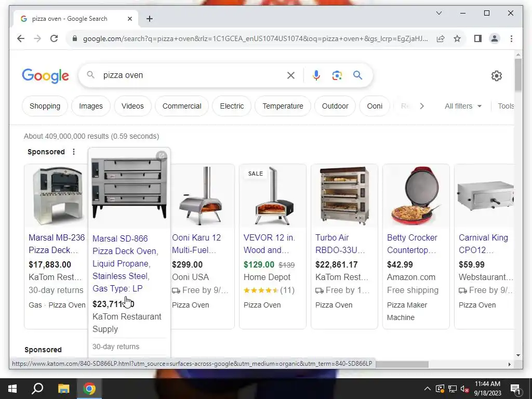Switch to Images results
This screenshot has height=399, width=532.
click(90, 106)
